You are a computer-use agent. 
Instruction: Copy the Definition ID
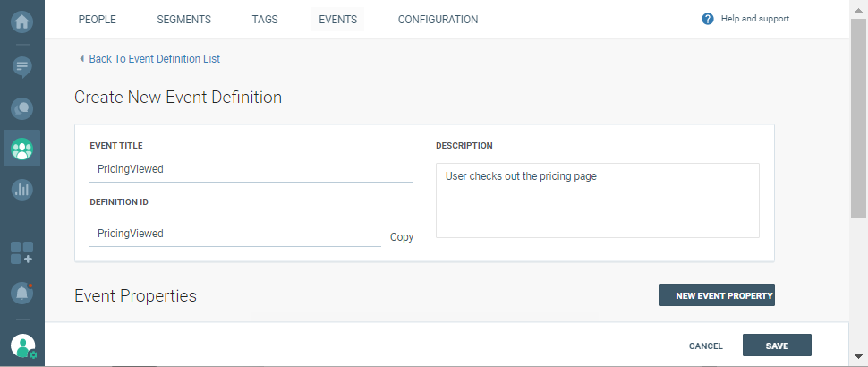pyautogui.click(x=402, y=237)
